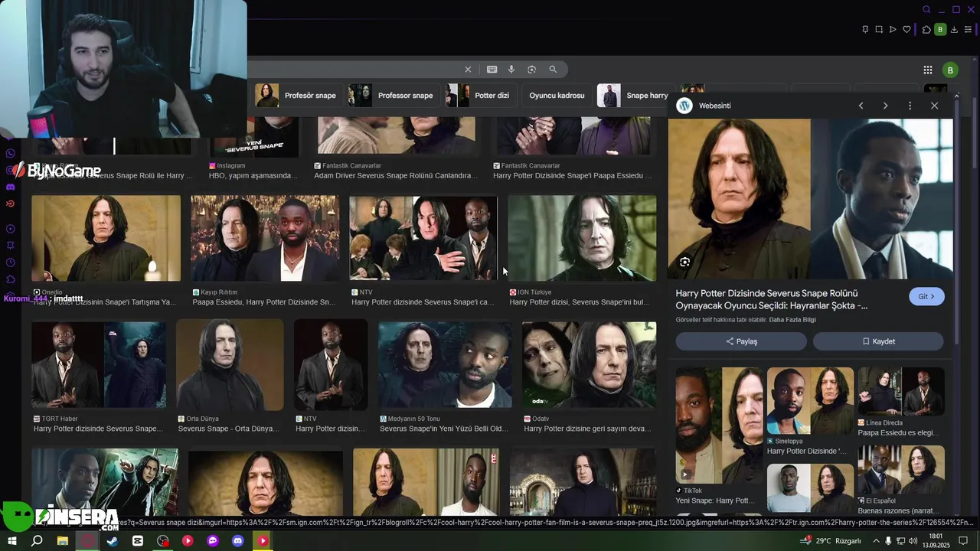Open the Google account B avatar
Image resolution: width=980 pixels, height=551 pixels.
click(950, 70)
